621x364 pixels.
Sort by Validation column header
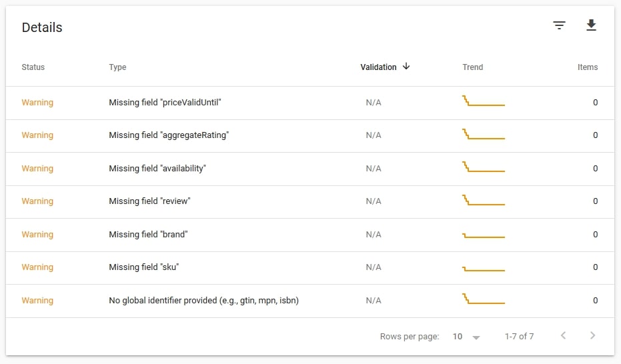tap(378, 67)
